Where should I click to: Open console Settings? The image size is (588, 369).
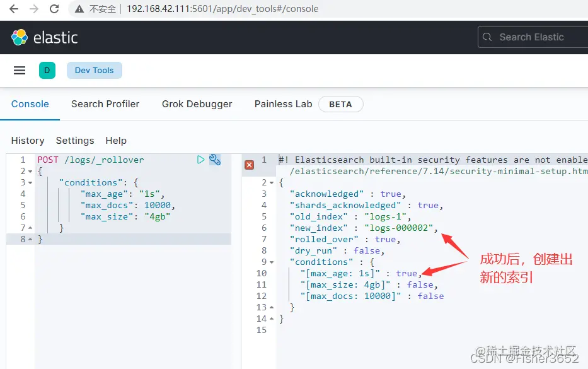(75, 141)
